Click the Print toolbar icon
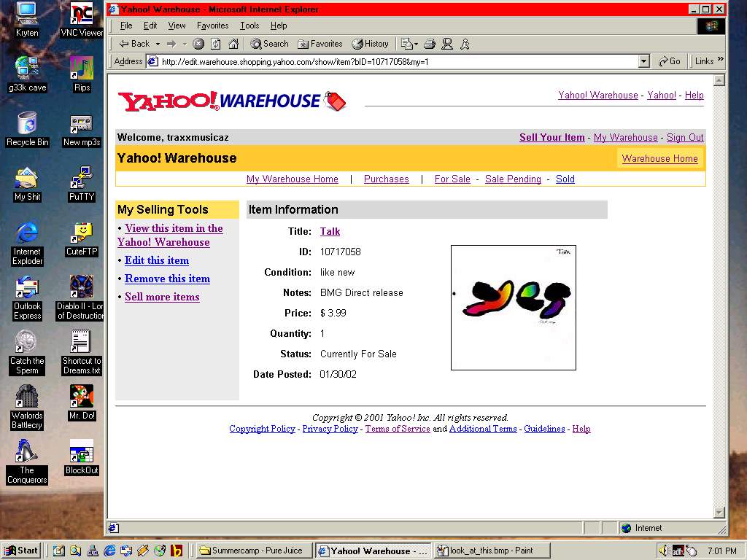Image resolution: width=747 pixels, height=560 pixels. [430, 44]
